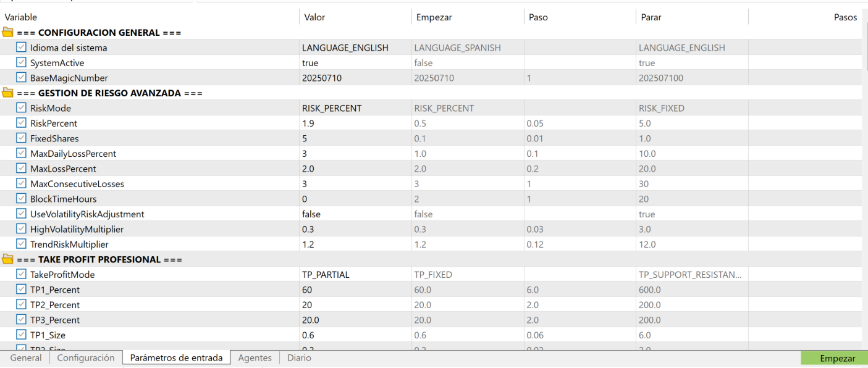Uncheck the RiskPercent optimization checkbox

(x=22, y=123)
